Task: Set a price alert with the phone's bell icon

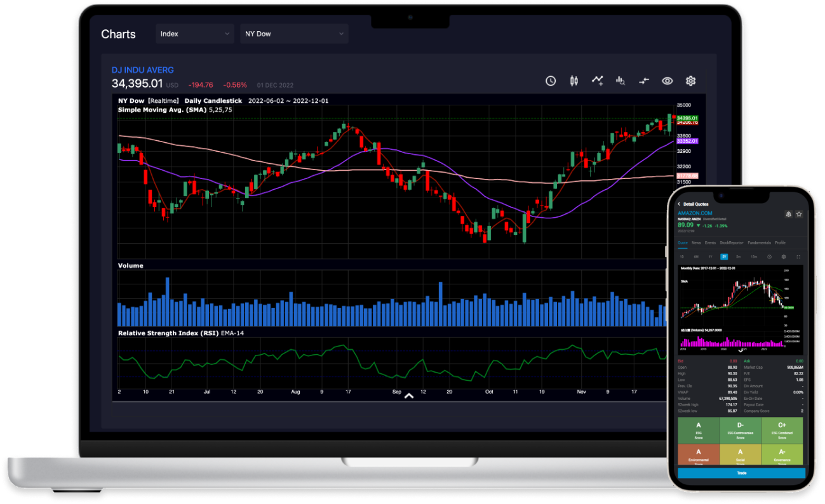Action: [x=788, y=214]
